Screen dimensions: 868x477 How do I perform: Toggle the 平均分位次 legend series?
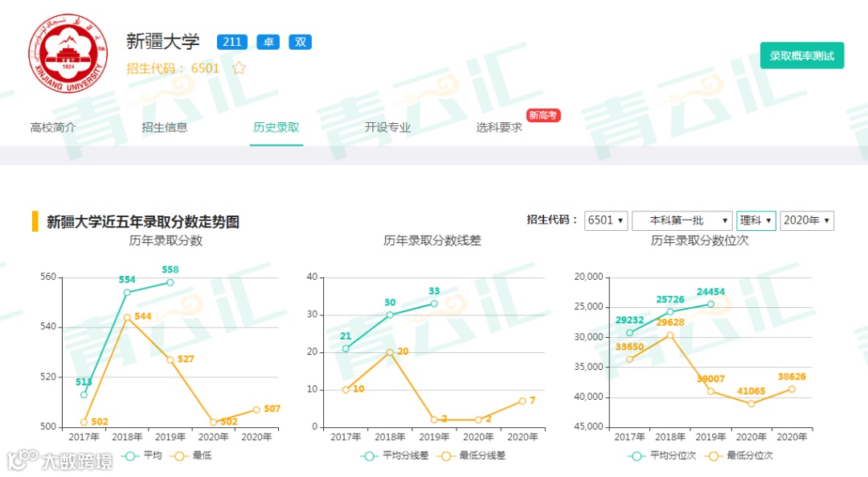662,456
